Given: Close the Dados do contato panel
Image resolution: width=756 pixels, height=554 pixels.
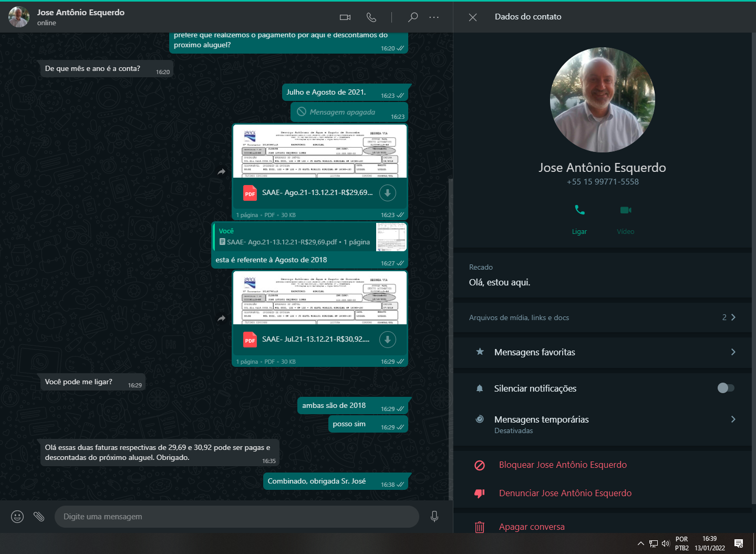Looking at the screenshot, I should 473,17.
